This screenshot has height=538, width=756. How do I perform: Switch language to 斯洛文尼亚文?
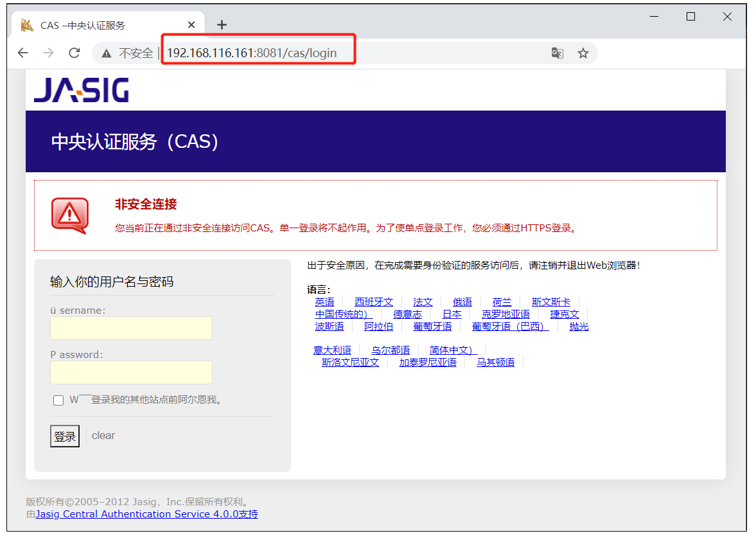(351, 363)
